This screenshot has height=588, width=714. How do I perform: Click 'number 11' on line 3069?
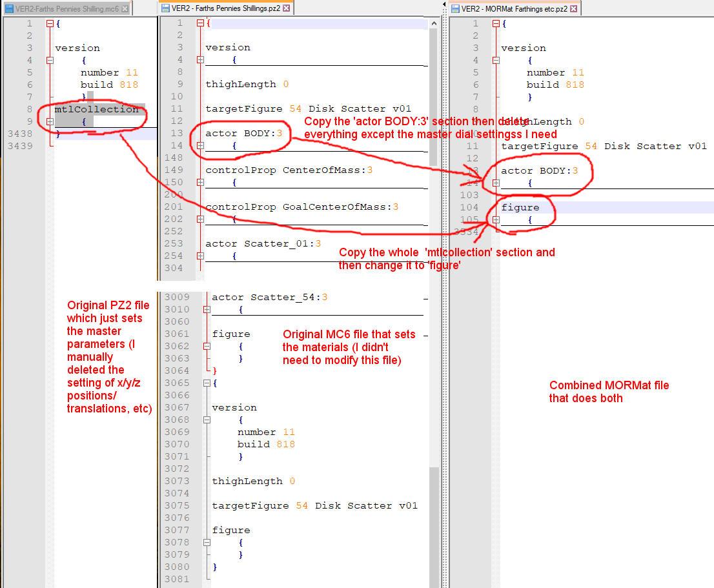tap(266, 432)
